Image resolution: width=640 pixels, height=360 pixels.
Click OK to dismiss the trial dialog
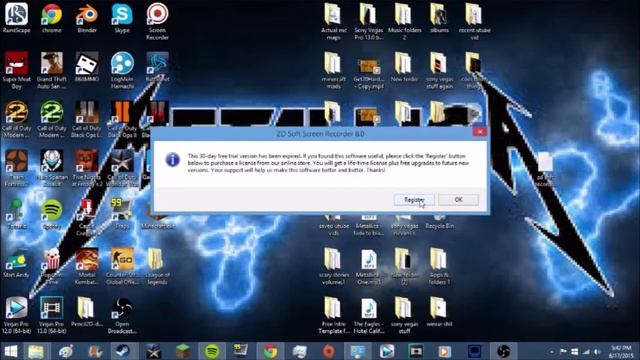pos(458,200)
